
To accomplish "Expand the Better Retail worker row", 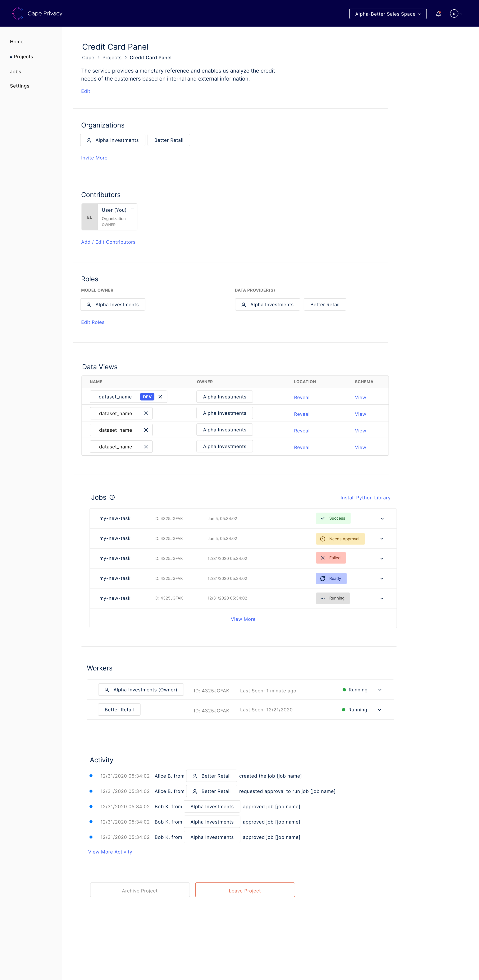I will coord(379,710).
